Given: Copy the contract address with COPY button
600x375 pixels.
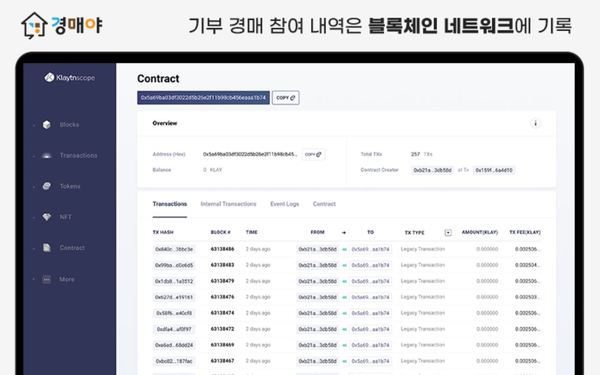Looking at the screenshot, I should click(x=285, y=98).
